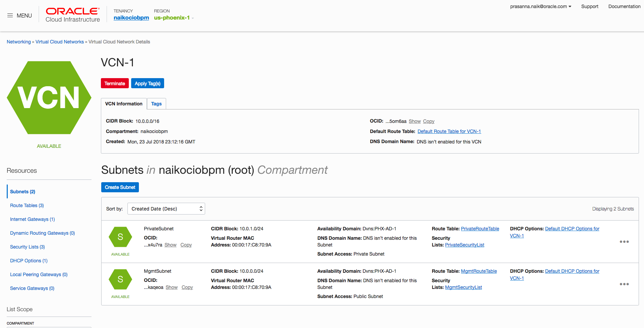This screenshot has width=644, height=328.
Task: Switch to the Tags tab
Action: [156, 104]
